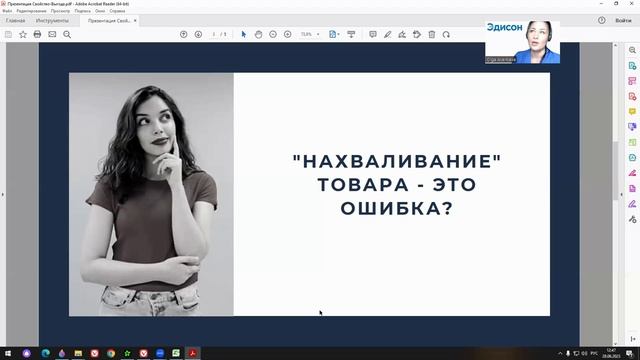This screenshot has width=640, height=360.
Task: Zoom in with the plus circle
Action: coord(288,35)
